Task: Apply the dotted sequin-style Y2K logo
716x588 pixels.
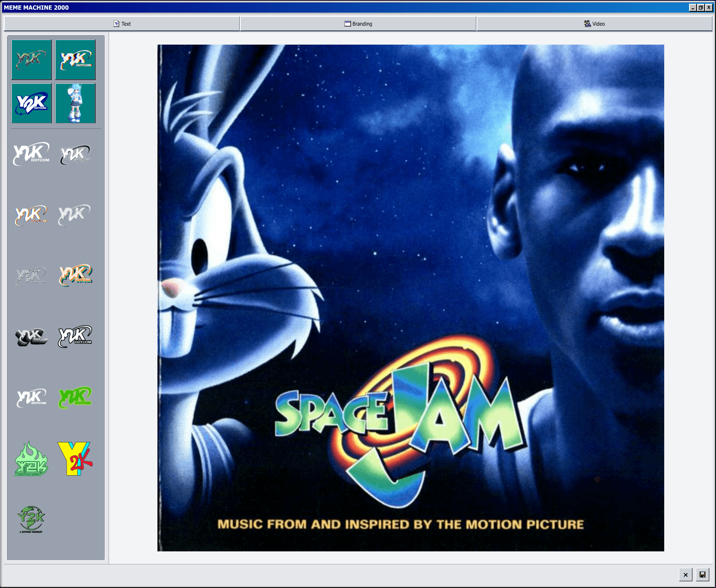Action: [x=31, y=276]
